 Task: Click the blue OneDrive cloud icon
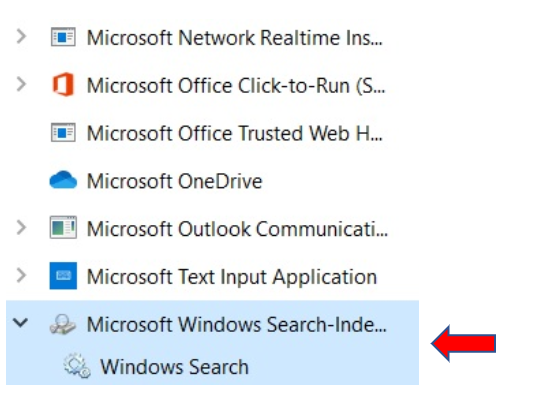click(x=63, y=180)
